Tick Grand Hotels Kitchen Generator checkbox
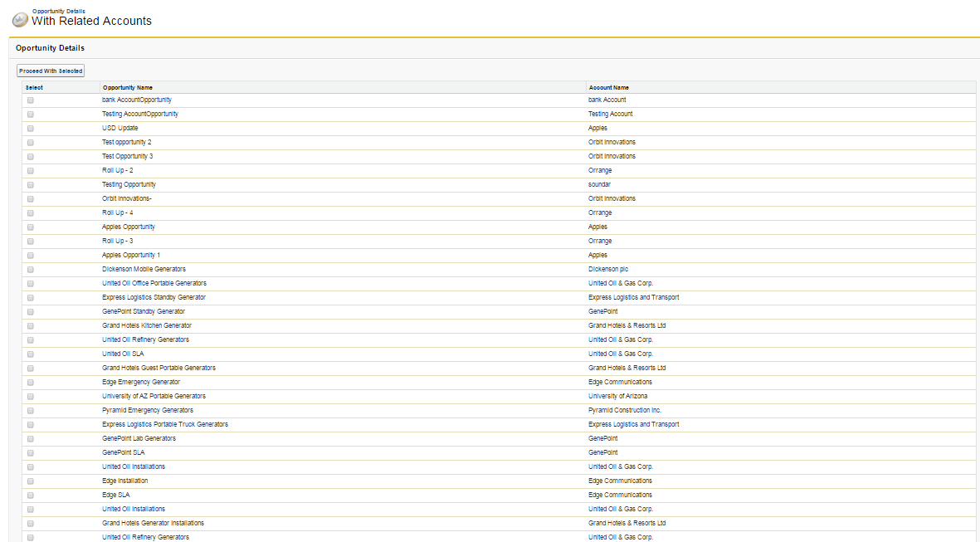The width and height of the screenshot is (980, 542). [x=31, y=326]
